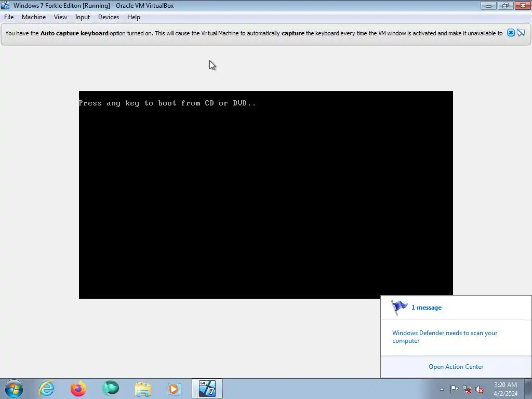The image size is (532, 399).
Task: Suppress the notification with the crossed-out message icon
Action: coord(521,33)
